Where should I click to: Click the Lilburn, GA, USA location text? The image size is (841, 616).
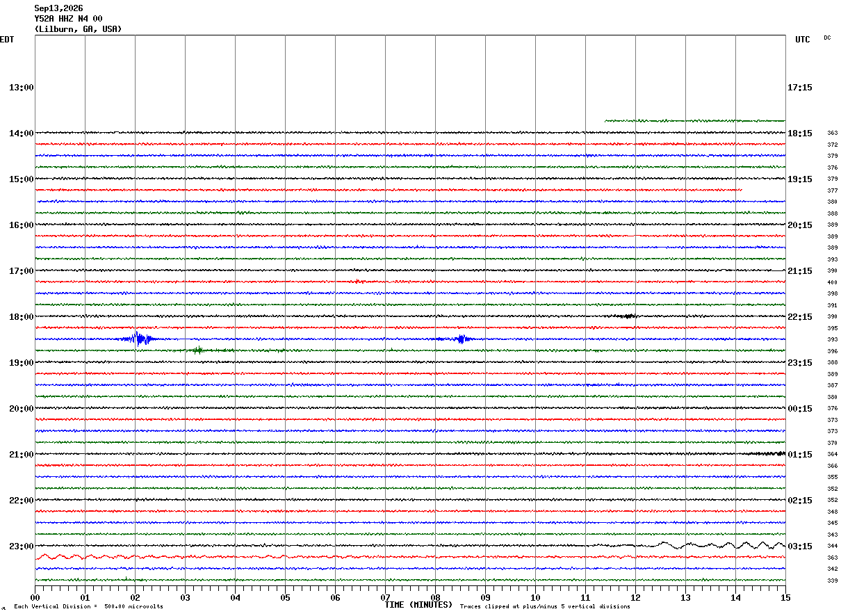(78, 29)
